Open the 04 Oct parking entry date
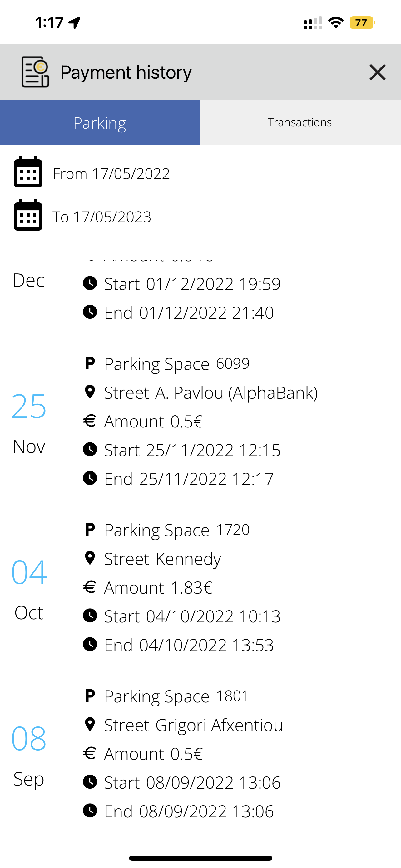This screenshot has height=868, width=401. tap(29, 589)
